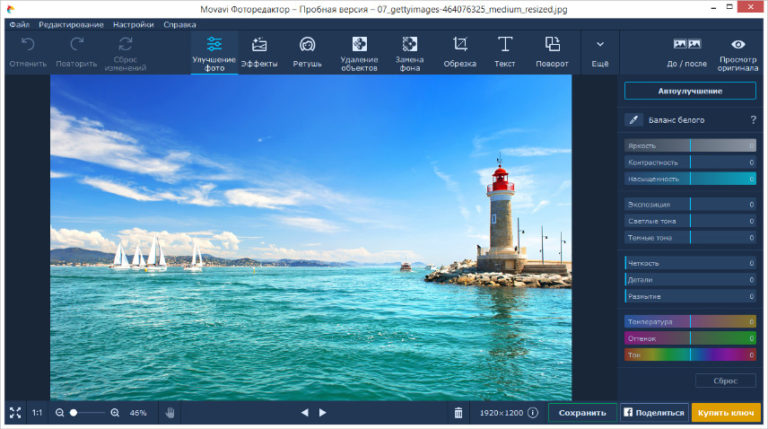
Task: Open the Файл menu
Action: pyautogui.click(x=18, y=23)
